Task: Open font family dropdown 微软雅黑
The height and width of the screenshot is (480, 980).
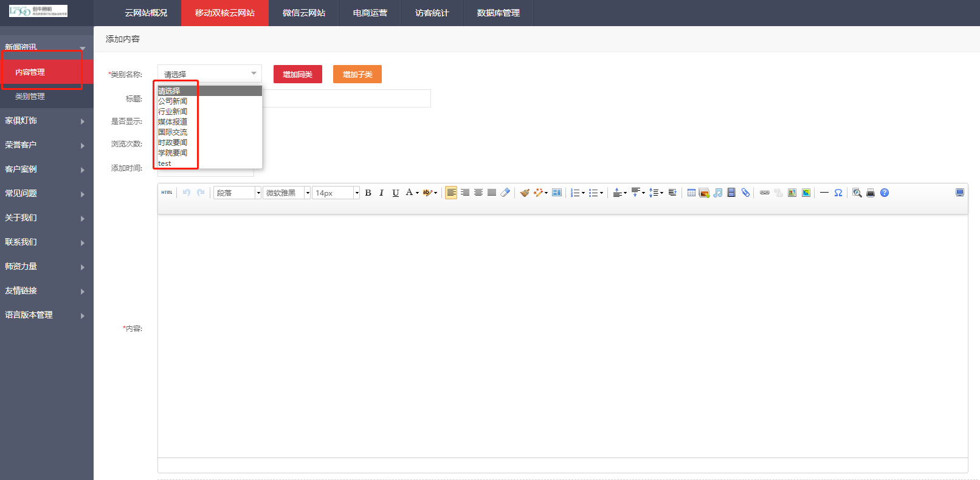Action: coord(286,193)
